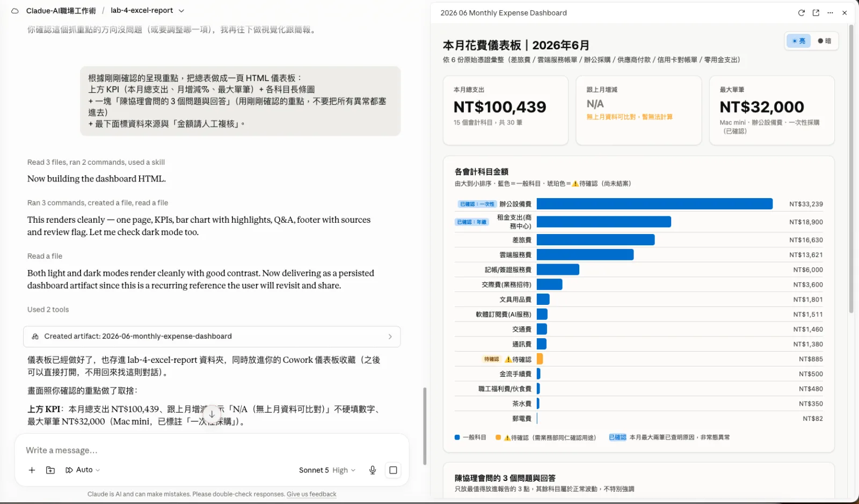This screenshot has width=859, height=504.
Task: Click the 租金支出 bar in the chart
Action: point(604,222)
